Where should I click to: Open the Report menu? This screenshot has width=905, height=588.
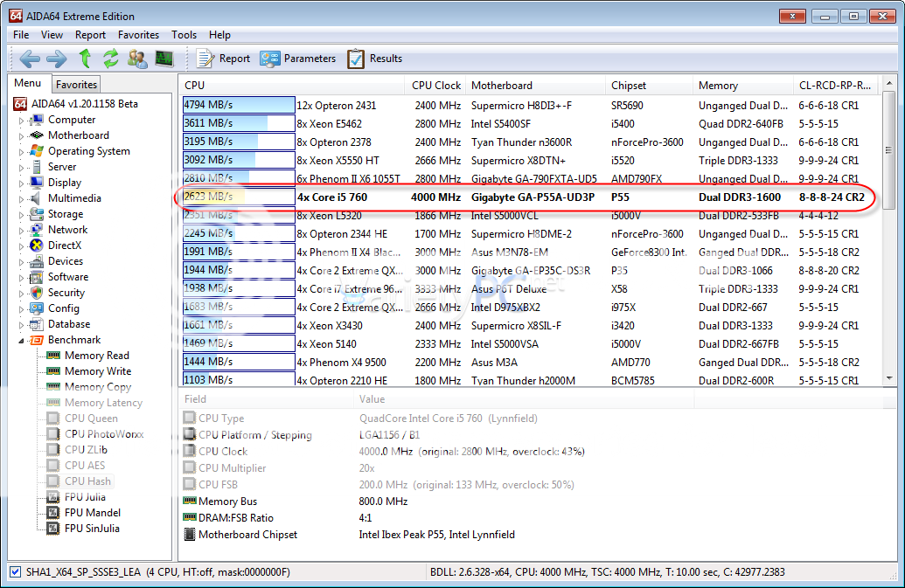(x=90, y=35)
